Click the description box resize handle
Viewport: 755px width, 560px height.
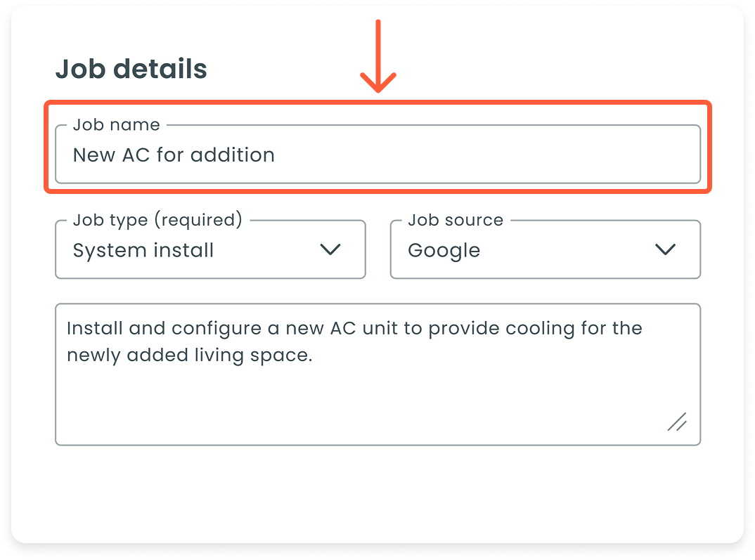coord(676,422)
